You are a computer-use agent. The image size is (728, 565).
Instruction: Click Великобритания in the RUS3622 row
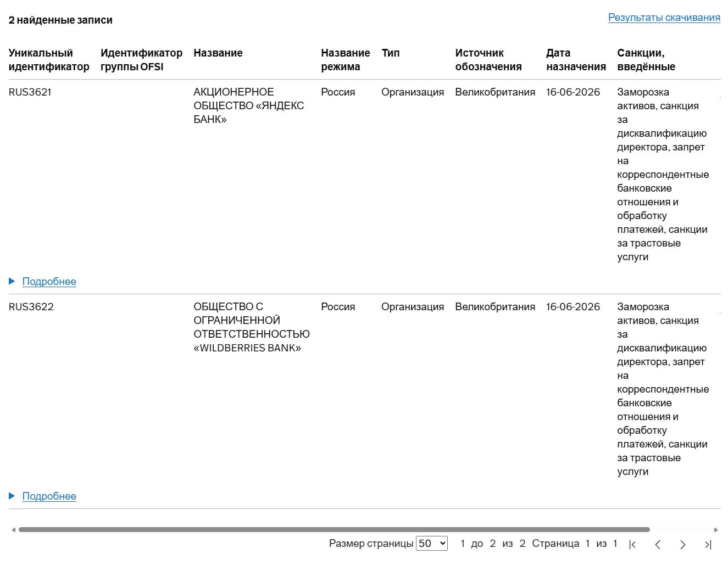click(x=495, y=307)
